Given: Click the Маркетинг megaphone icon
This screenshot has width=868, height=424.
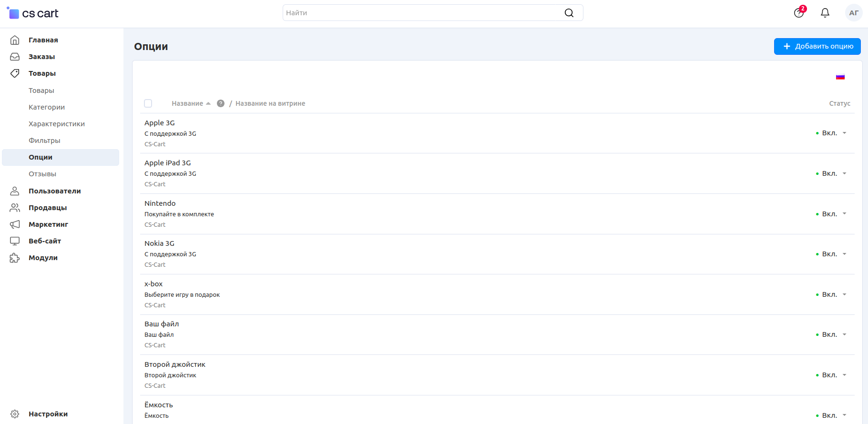Looking at the screenshot, I should [15, 224].
